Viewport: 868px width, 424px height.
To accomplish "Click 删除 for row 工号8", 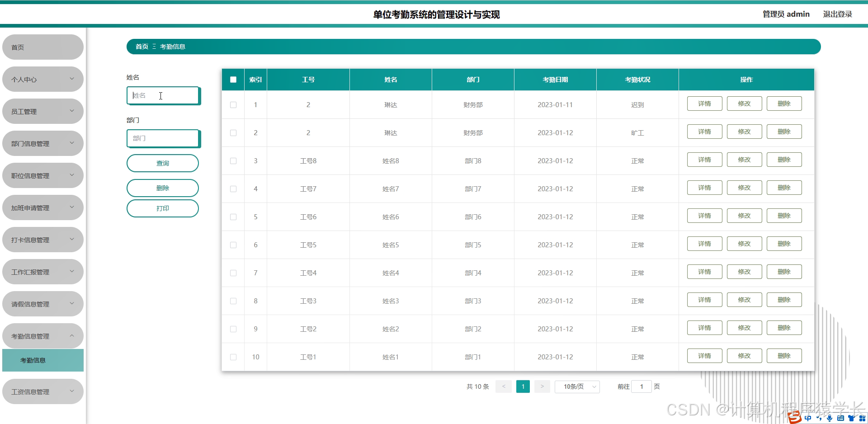I will click(x=784, y=160).
